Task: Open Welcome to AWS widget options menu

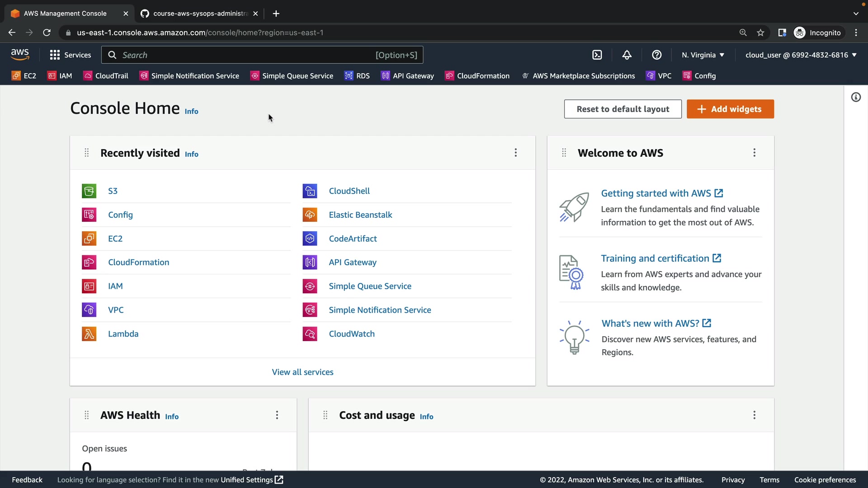Action: pos(754,153)
